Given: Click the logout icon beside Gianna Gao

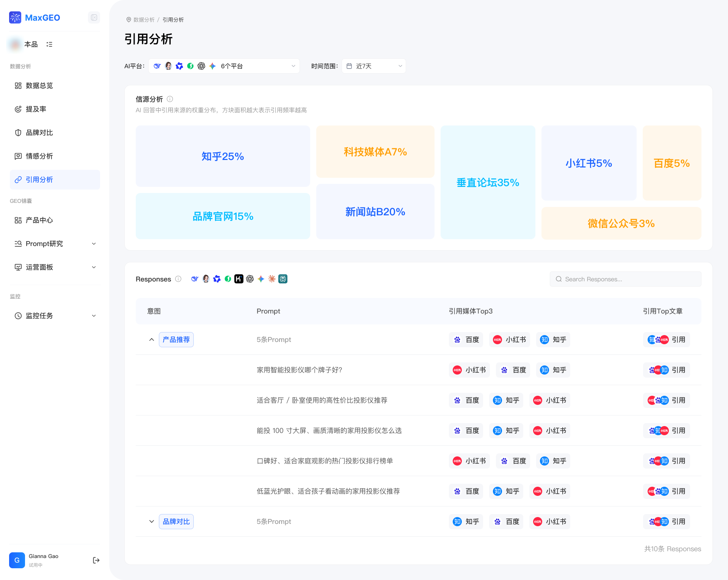Looking at the screenshot, I should (96, 560).
